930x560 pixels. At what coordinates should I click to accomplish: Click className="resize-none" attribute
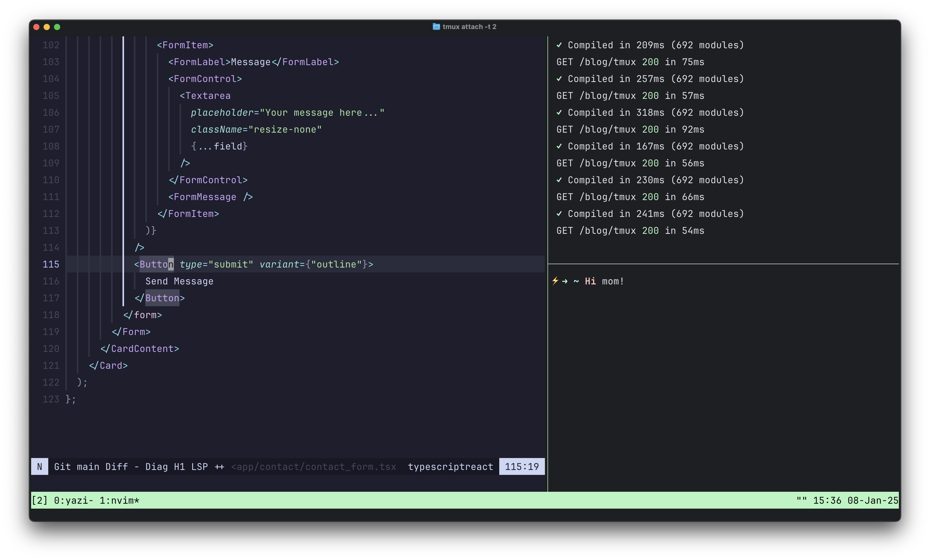(x=257, y=129)
